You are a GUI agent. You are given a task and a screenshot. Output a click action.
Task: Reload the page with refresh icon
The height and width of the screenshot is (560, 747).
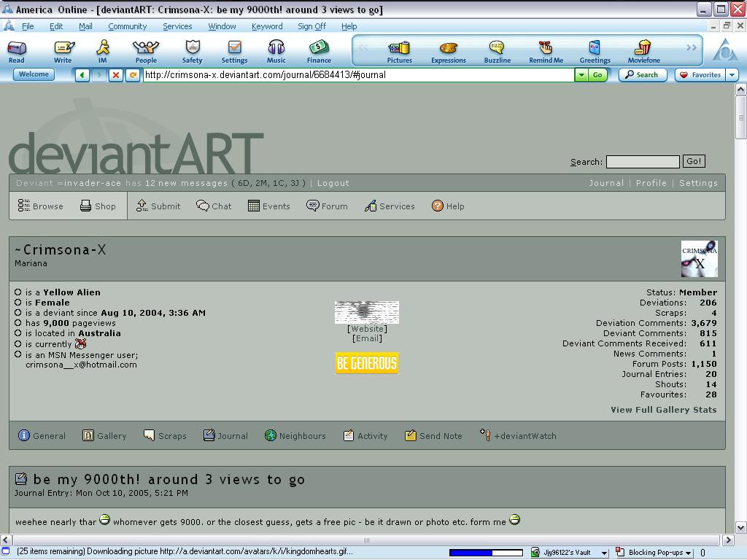133,75
